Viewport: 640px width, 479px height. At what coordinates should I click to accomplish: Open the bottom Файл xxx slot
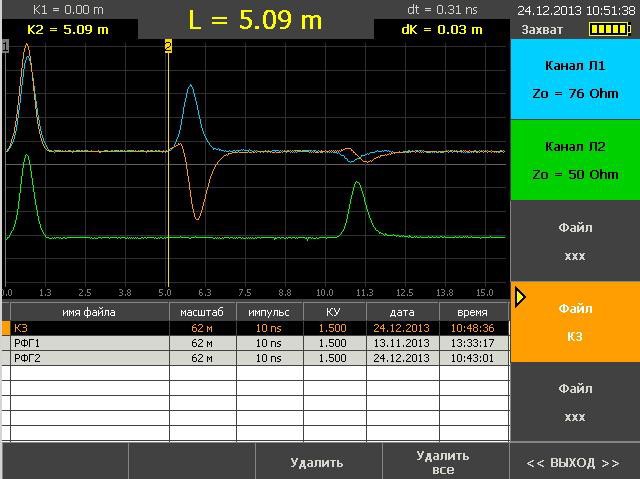[575, 402]
